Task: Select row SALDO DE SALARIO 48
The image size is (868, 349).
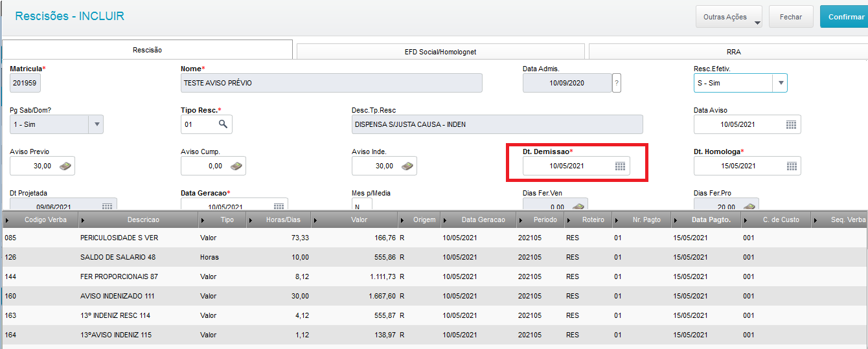Action: pyautogui.click(x=434, y=257)
